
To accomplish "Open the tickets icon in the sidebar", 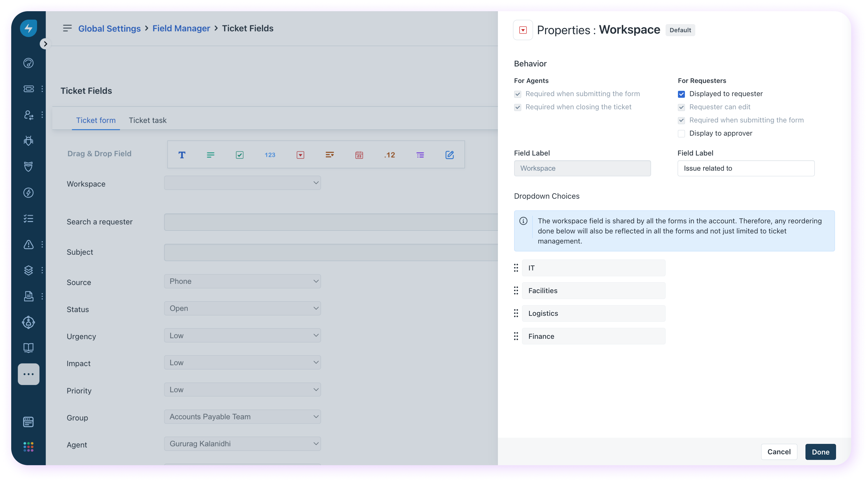I will (29, 89).
